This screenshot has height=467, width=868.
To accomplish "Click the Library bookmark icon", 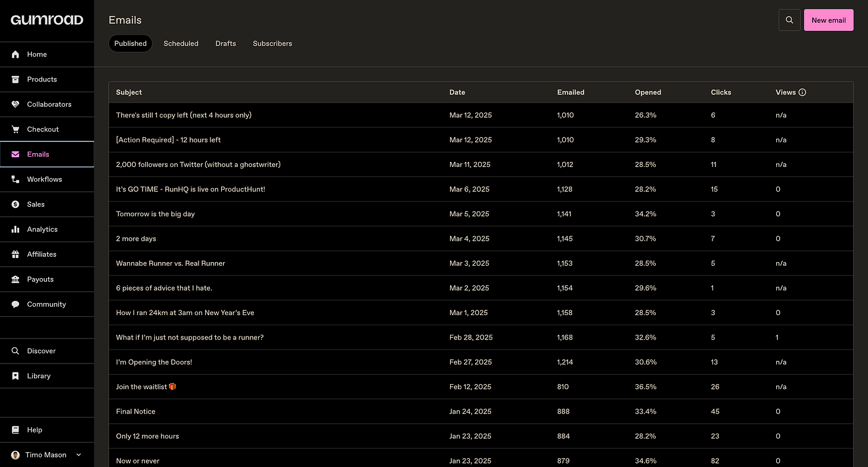I will click(x=15, y=376).
